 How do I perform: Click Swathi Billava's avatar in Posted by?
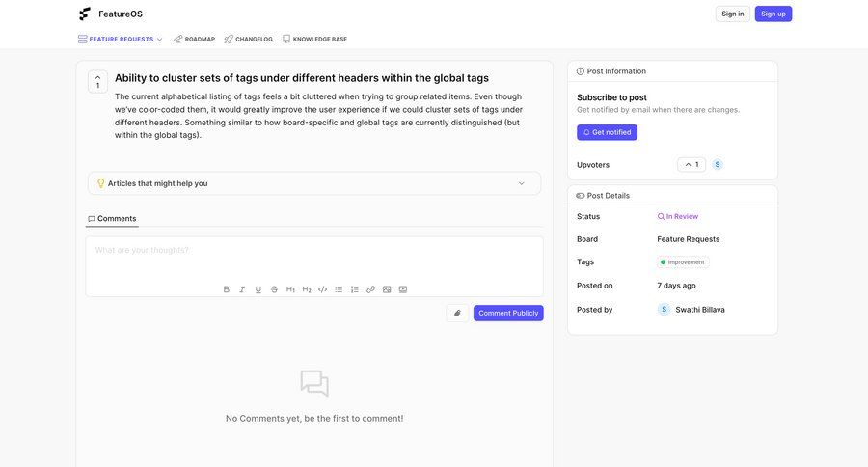pyautogui.click(x=664, y=309)
